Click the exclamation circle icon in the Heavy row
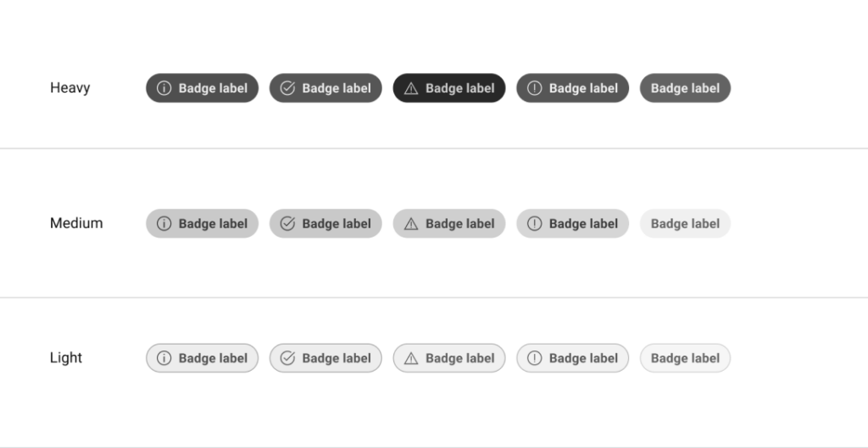The image size is (868, 448). (534, 88)
